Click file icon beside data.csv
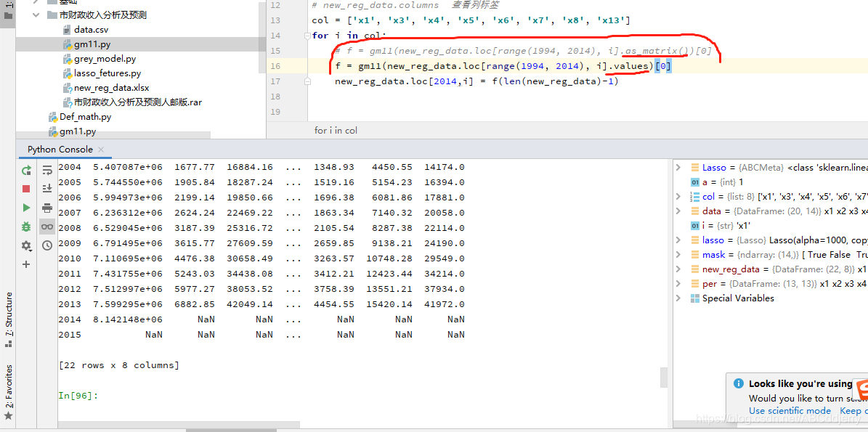868x432 pixels. pos(68,29)
